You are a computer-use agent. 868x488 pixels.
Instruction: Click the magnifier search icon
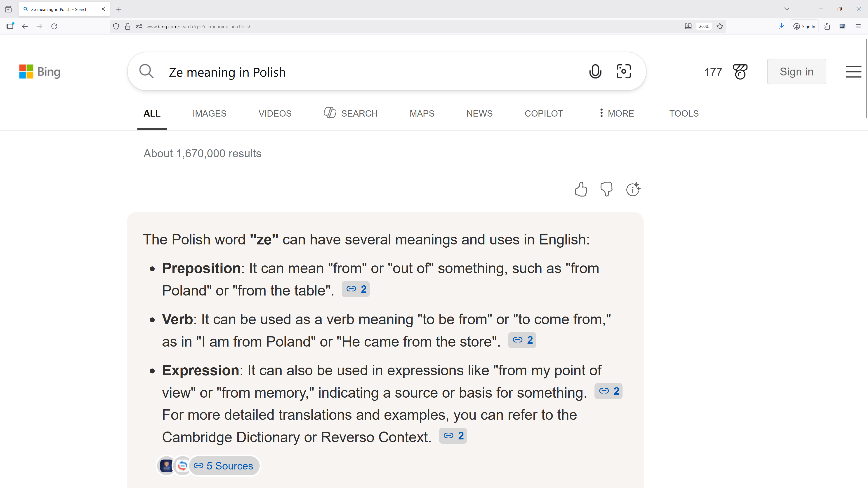click(x=146, y=72)
